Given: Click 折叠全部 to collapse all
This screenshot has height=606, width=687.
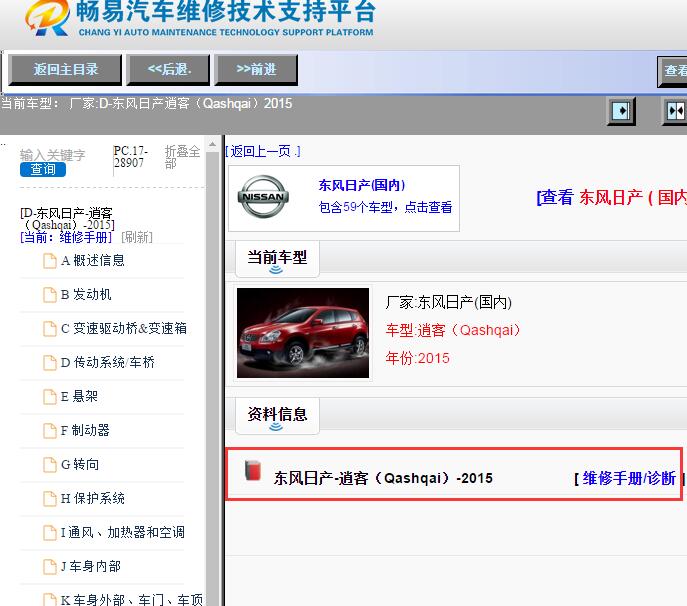Looking at the screenshot, I should coord(182,157).
